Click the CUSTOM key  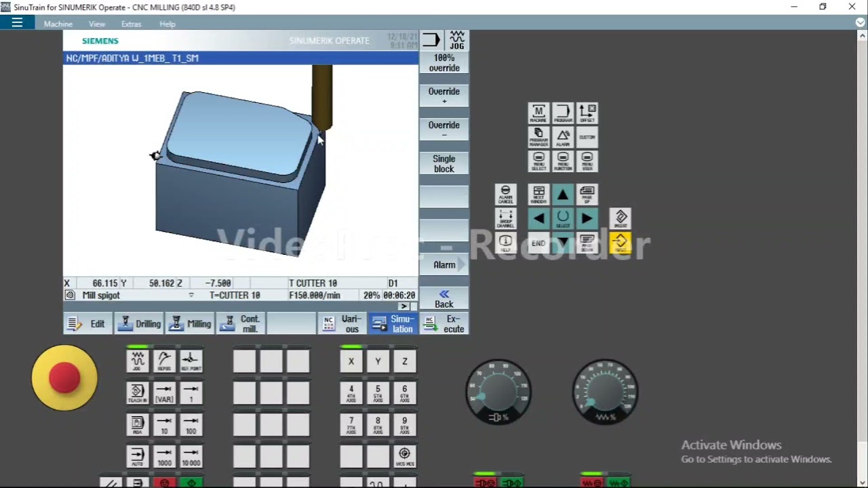587,137
